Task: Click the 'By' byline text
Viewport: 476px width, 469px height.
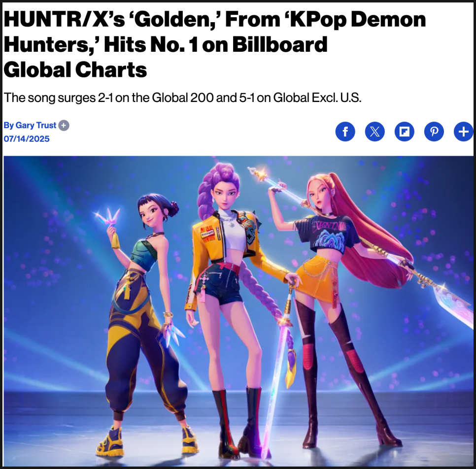Action: pyautogui.click(x=9, y=125)
